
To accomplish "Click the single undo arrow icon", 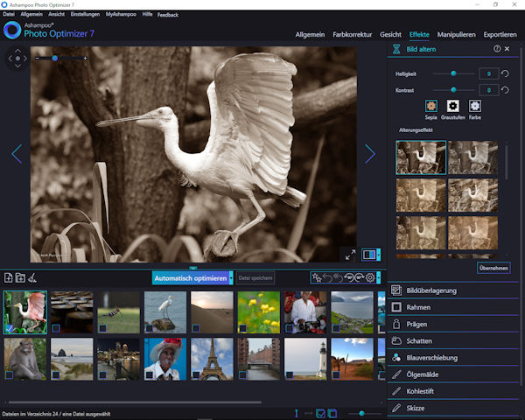I will pos(327,277).
